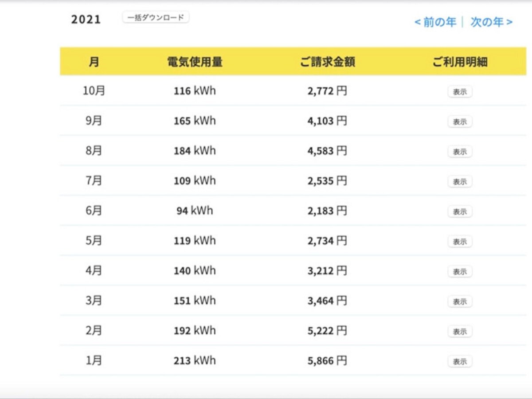Select the 6月 month cell
This screenshot has height=399, width=532.
click(94, 211)
